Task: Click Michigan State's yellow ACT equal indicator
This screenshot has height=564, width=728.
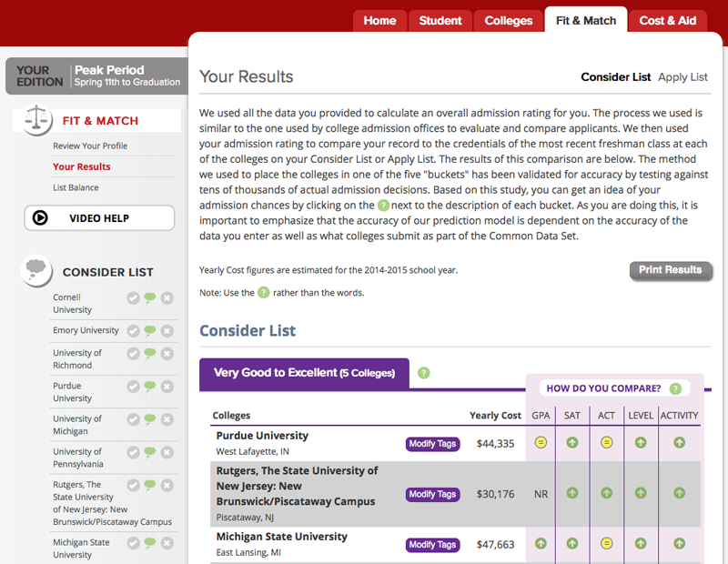Action: click(x=606, y=544)
